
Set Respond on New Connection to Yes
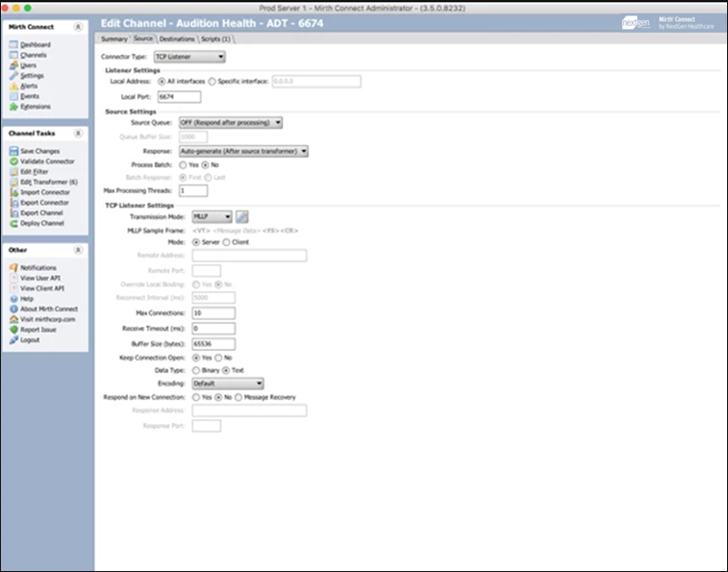pyautogui.click(x=196, y=397)
